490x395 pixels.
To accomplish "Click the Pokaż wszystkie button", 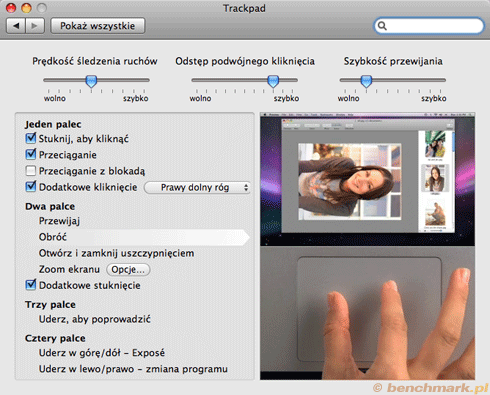I will (98, 26).
